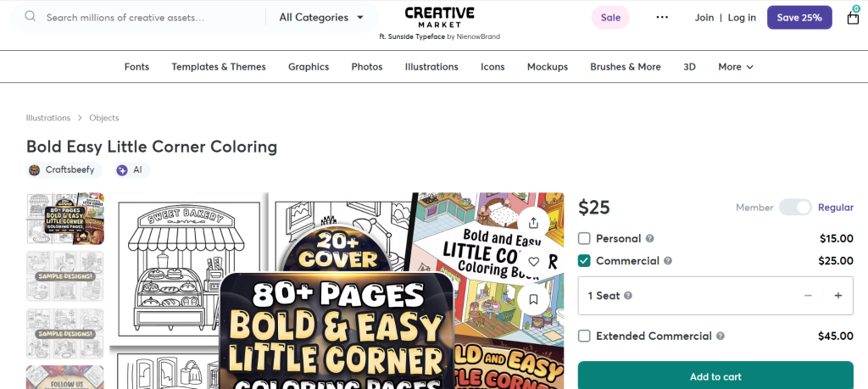Viewport: 868px width, 389px height.
Task: Save product with the bookmark icon
Action: pyautogui.click(x=533, y=298)
